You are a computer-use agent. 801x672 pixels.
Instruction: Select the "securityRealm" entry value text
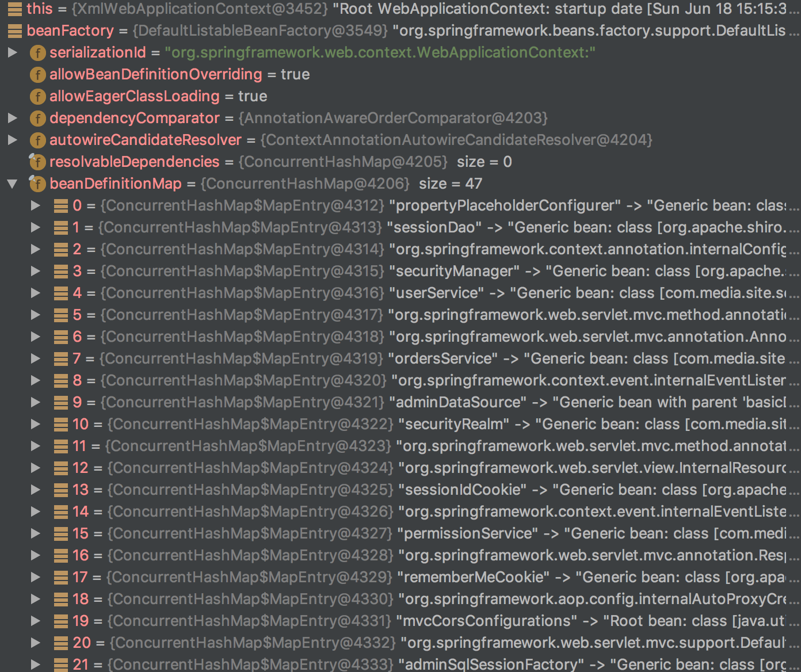[x=598, y=424]
